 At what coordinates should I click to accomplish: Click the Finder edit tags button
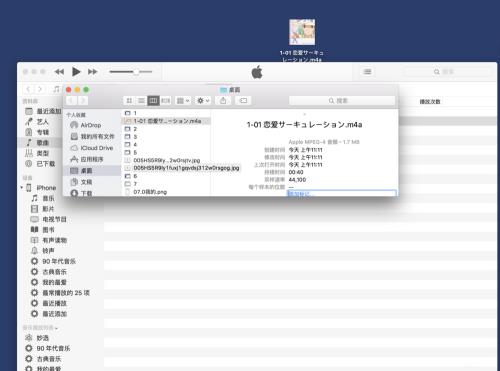coord(243,101)
